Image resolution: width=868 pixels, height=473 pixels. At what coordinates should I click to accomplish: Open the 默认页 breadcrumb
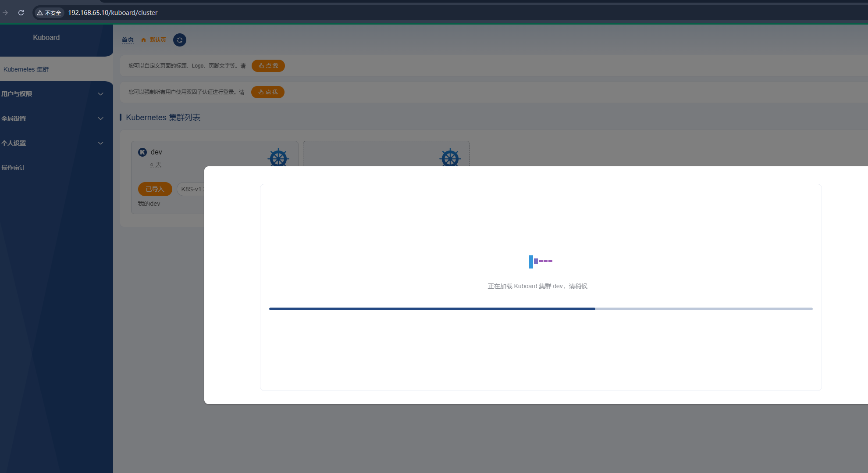pyautogui.click(x=158, y=40)
